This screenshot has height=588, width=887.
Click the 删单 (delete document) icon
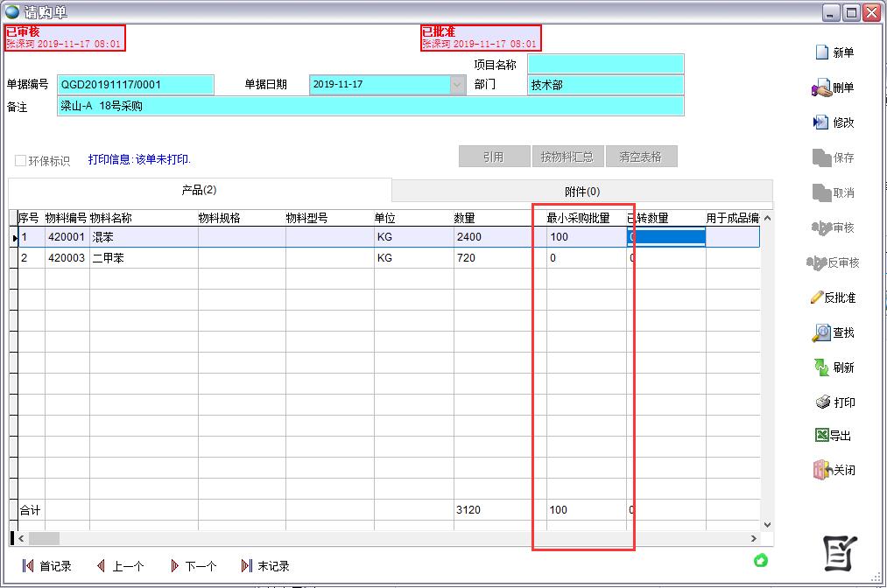[x=821, y=88]
